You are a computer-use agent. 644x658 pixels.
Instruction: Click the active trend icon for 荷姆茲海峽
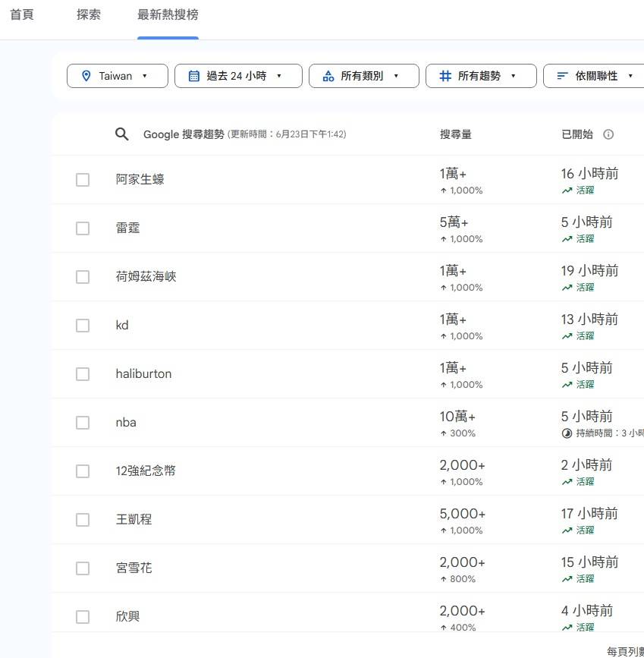[567, 288]
